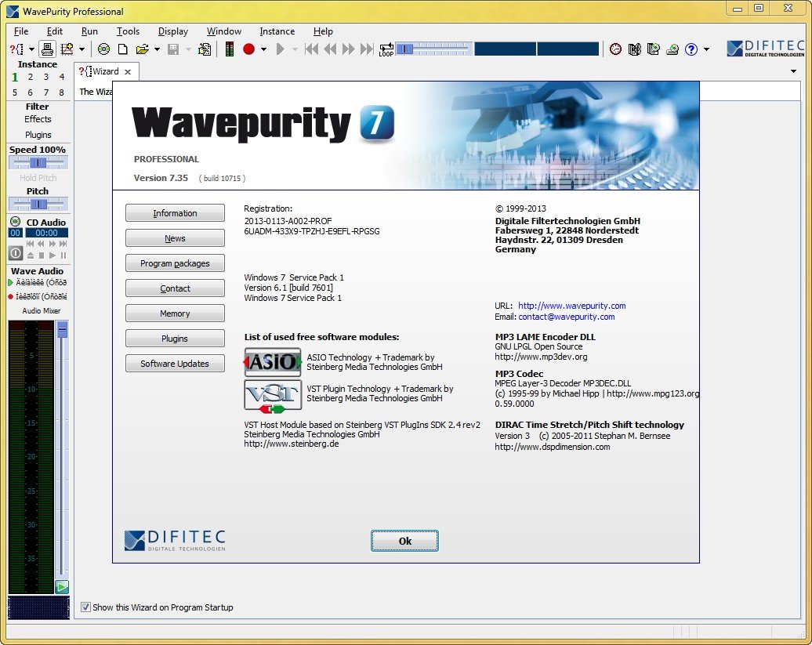
Task: Open the Run menu
Action: coord(89,31)
